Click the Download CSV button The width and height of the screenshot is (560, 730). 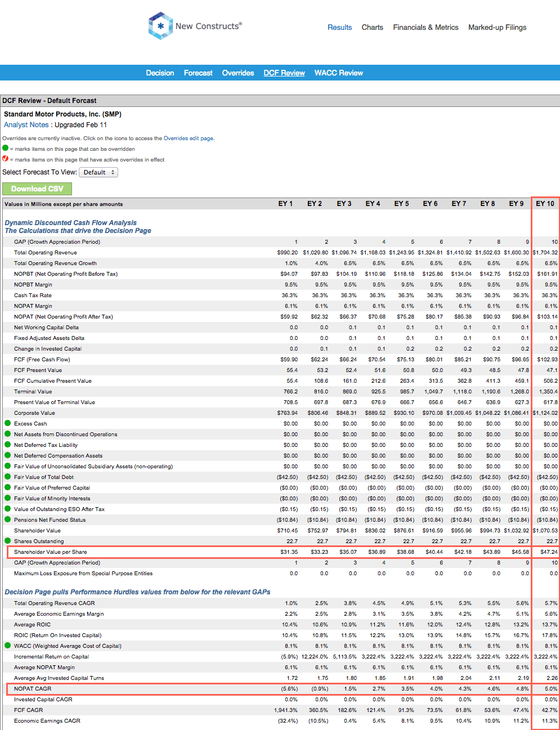pos(37,189)
